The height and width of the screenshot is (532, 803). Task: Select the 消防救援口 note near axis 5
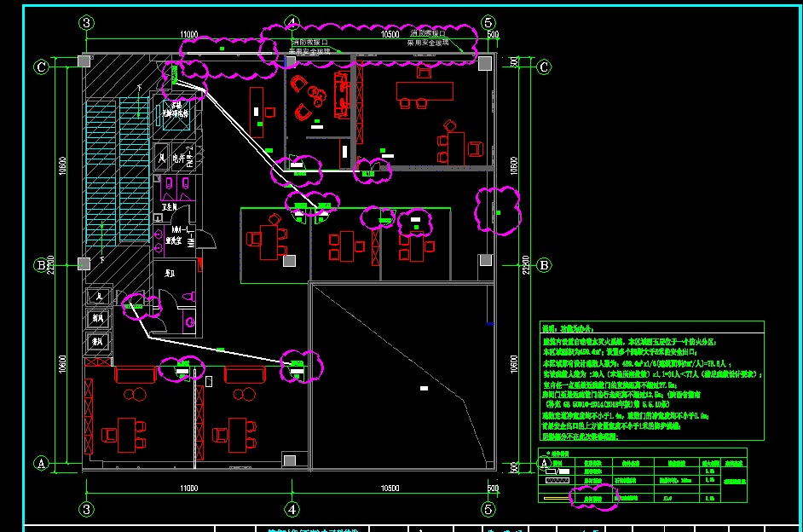[x=428, y=33]
